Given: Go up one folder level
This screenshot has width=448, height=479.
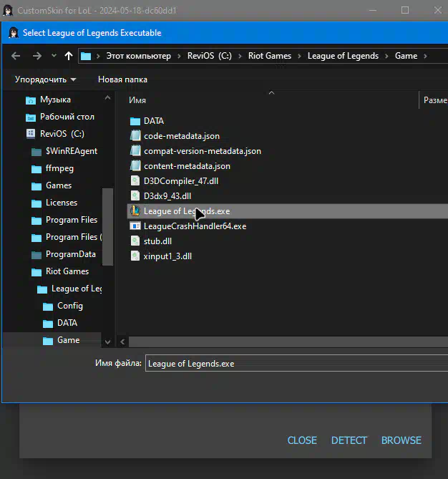Looking at the screenshot, I should click(69, 56).
